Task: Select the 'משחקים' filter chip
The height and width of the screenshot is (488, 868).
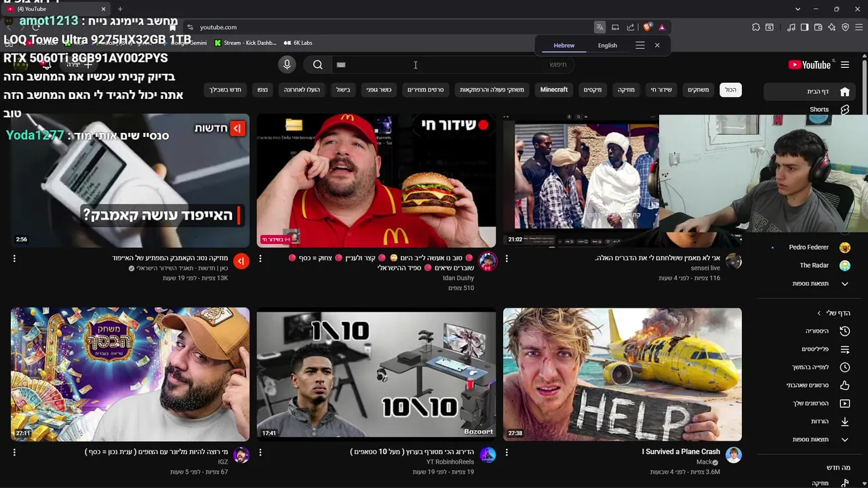Action: (x=698, y=89)
